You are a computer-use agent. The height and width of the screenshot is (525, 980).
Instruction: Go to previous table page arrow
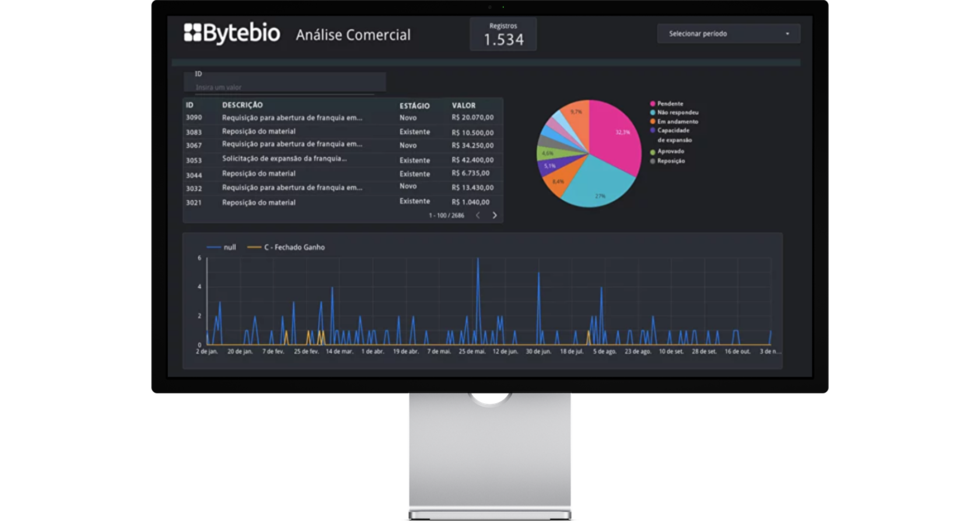pyautogui.click(x=478, y=215)
